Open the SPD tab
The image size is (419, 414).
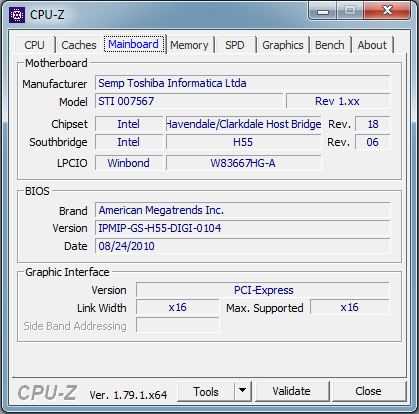(235, 45)
